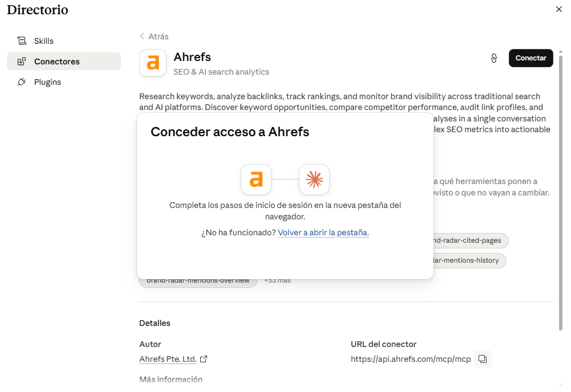The width and height of the screenshot is (571, 392).
Task: Click the Ahrefs logo in the dialog
Action: tap(256, 179)
